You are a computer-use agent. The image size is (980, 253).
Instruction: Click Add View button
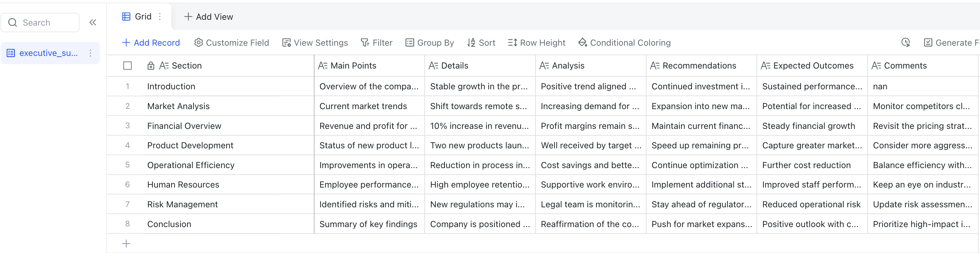pos(208,17)
